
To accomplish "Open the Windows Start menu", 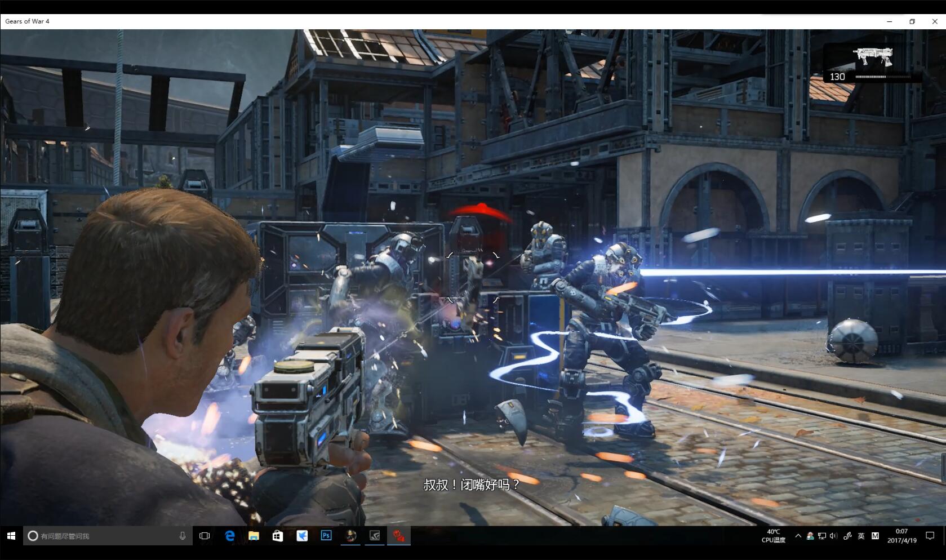I will tap(11, 536).
